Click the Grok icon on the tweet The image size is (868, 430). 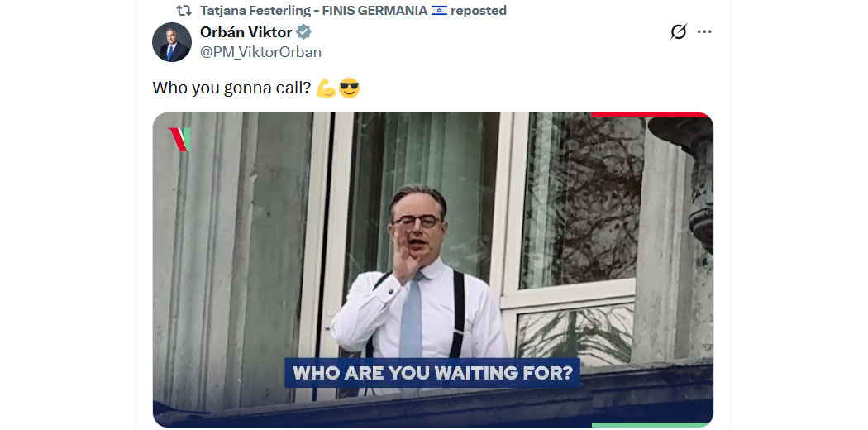click(x=678, y=32)
